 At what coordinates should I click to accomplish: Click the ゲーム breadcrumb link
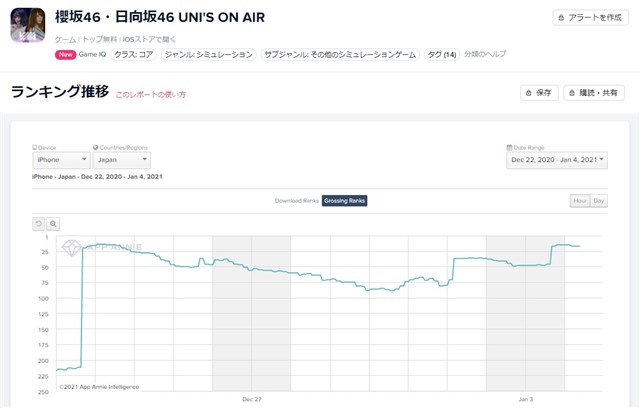coord(65,39)
